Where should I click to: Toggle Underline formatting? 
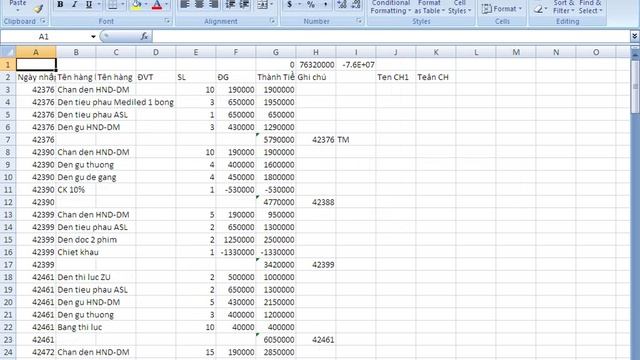pyautogui.click(x=88, y=5)
